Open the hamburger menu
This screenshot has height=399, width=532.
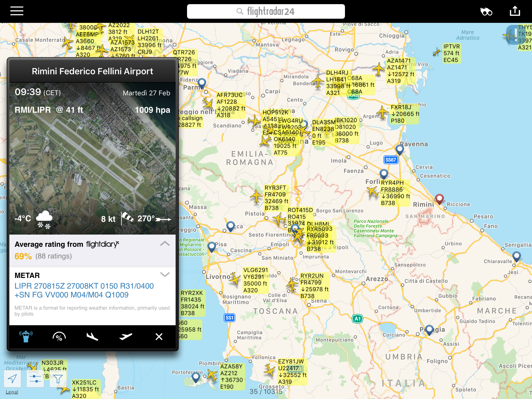tap(17, 11)
